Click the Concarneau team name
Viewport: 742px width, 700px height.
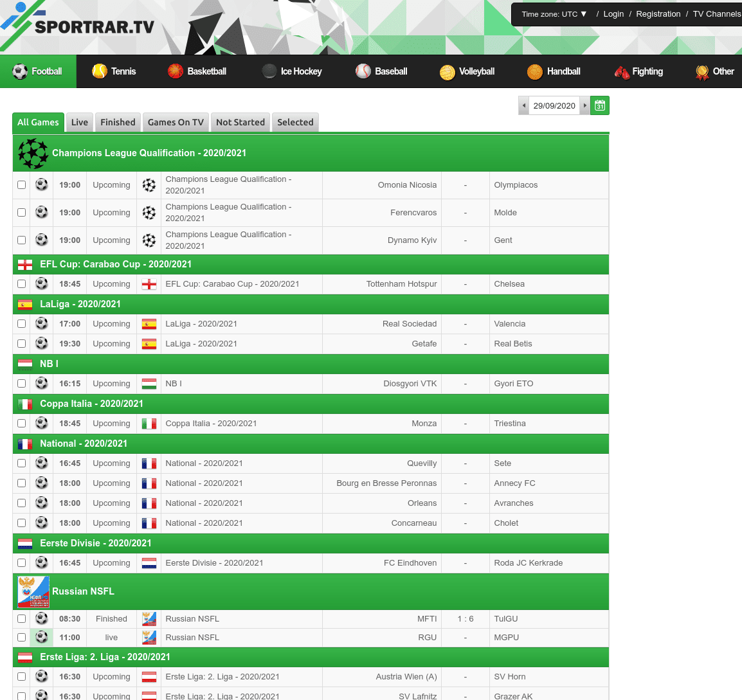click(414, 523)
